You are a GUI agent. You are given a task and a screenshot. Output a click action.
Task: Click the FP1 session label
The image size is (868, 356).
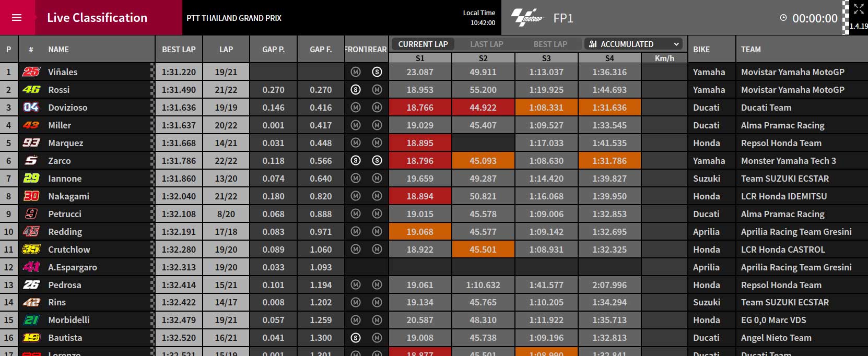pyautogui.click(x=563, y=18)
